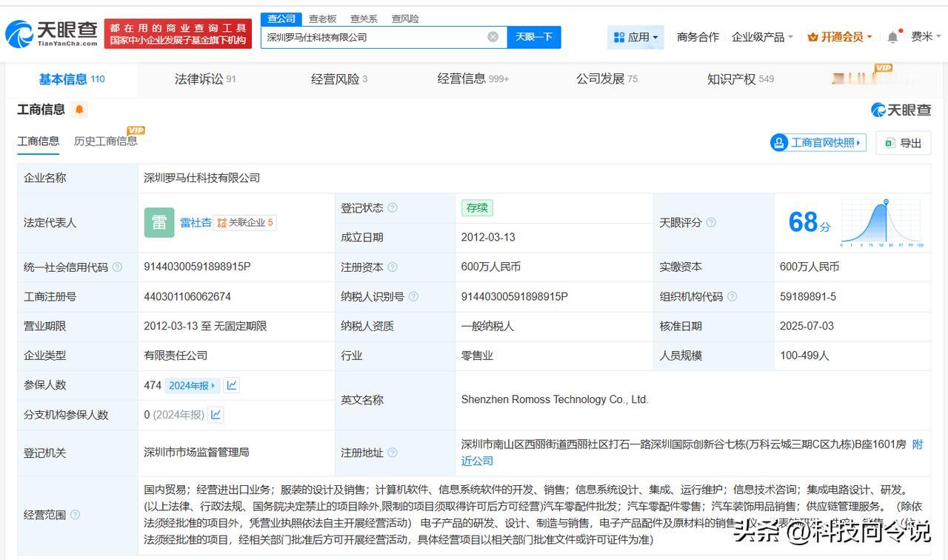
Task: Open the 经营信息 tab
Action: pos(473,79)
